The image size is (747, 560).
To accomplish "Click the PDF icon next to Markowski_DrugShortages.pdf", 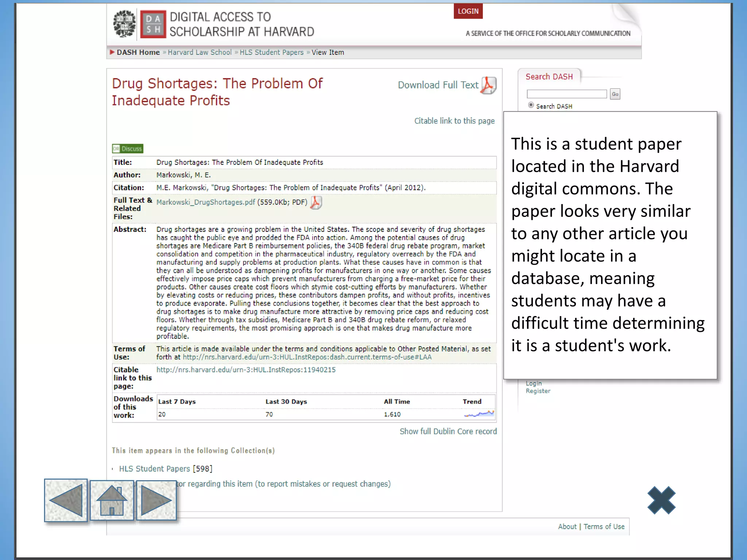I will tap(316, 203).
